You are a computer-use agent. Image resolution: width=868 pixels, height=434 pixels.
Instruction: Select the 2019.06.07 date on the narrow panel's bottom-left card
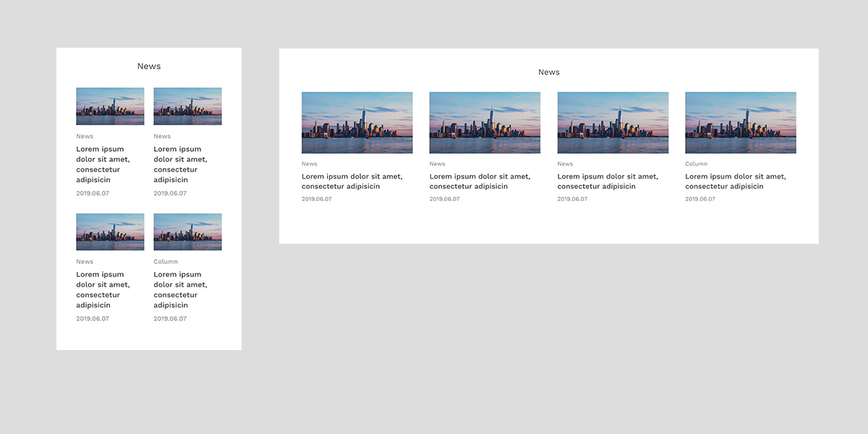tap(93, 319)
